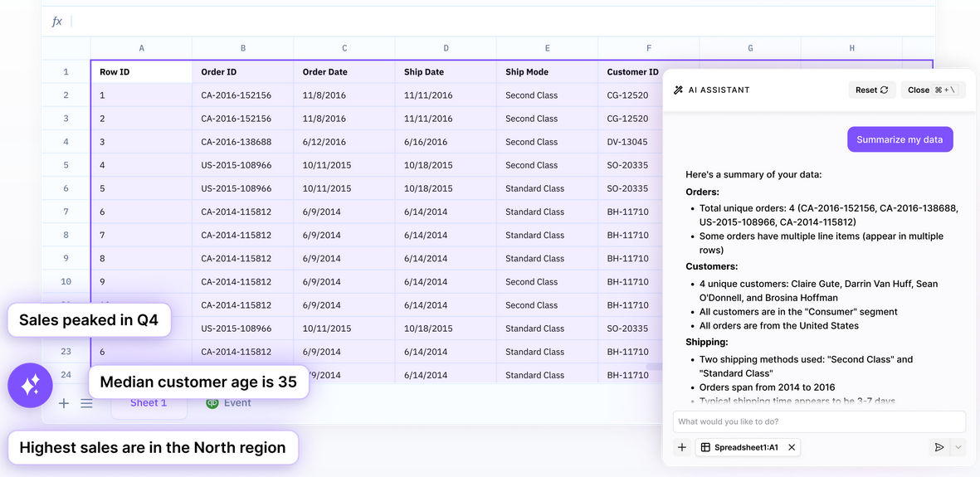Click 'Median customer age is 35' insight card
The width and height of the screenshot is (980, 477).
[x=199, y=382]
